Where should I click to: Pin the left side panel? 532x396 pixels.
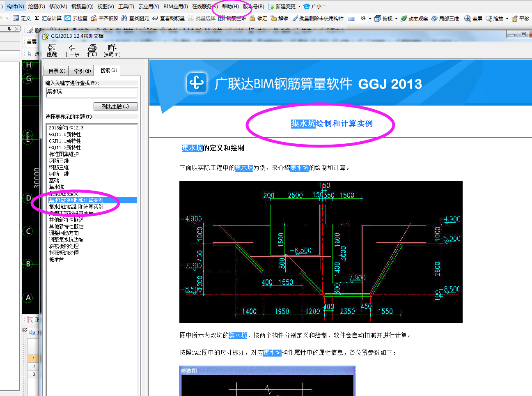click(x=9, y=29)
